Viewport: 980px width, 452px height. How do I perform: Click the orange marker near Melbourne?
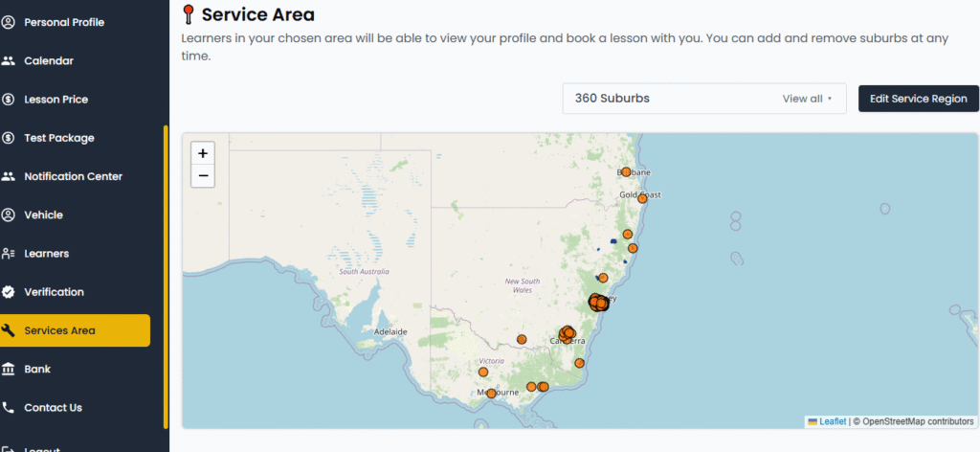pyautogui.click(x=491, y=394)
